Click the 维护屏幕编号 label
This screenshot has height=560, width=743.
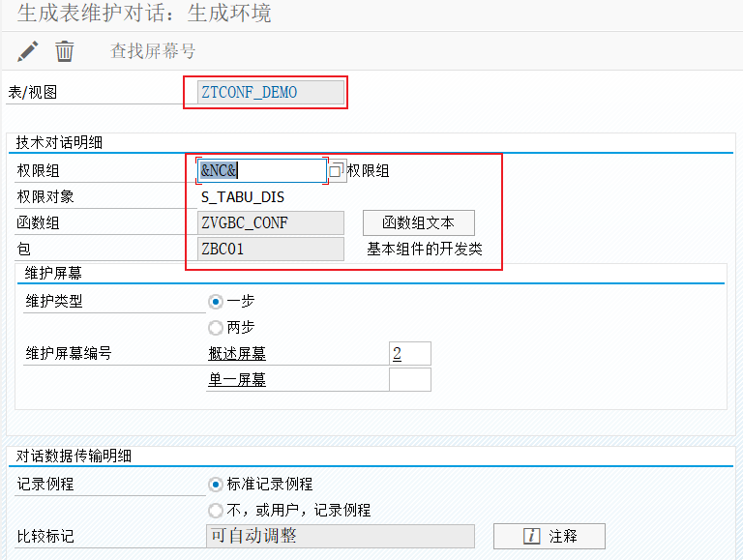point(69,353)
